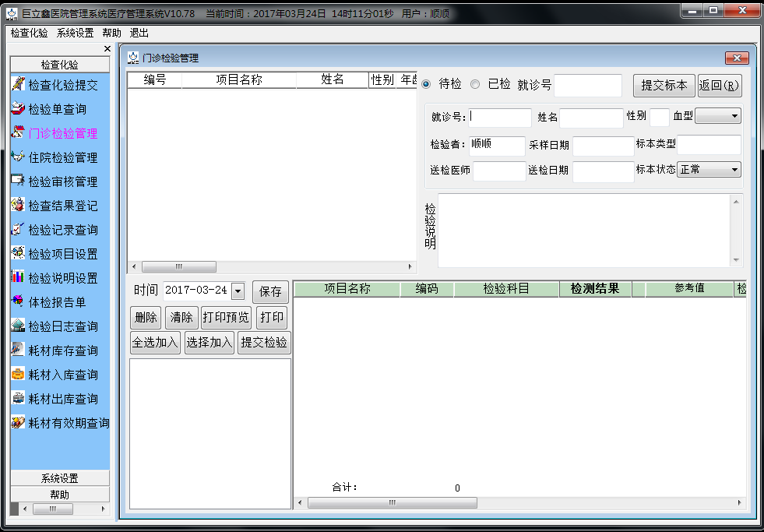Click the 检查结果登记 icon

click(x=18, y=206)
